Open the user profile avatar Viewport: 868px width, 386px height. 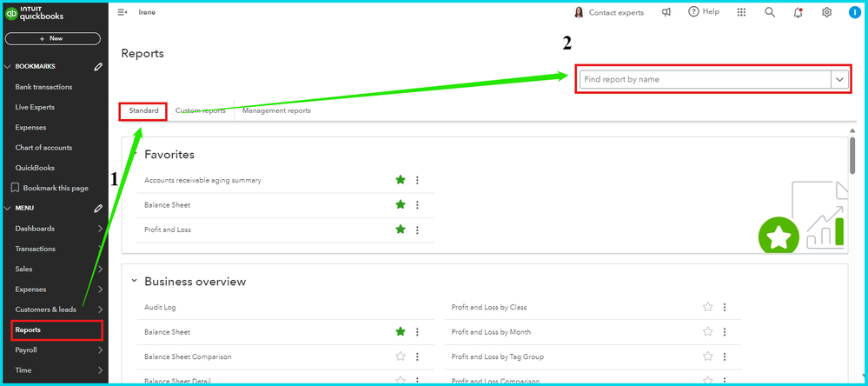click(855, 12)
